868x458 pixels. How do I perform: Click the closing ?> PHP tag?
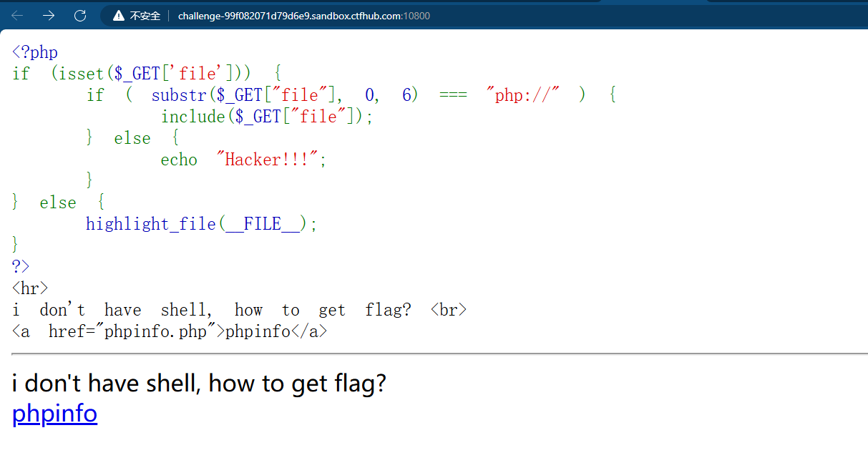tap(21, 267)
